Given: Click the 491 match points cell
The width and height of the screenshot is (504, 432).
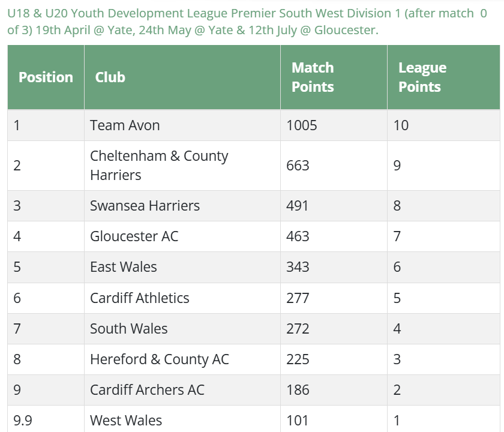Looking at the screenshot, I should click(298, 206).
